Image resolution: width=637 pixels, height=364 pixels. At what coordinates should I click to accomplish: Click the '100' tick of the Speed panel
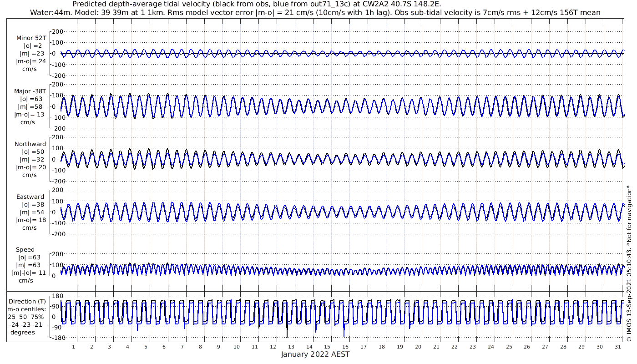coord(57,265)
